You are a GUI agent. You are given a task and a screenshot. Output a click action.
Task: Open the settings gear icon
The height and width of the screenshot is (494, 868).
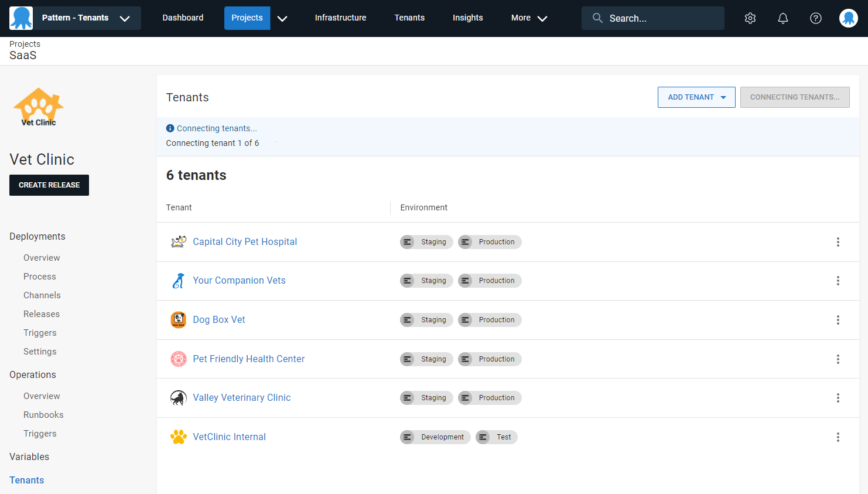click(750, 18)
